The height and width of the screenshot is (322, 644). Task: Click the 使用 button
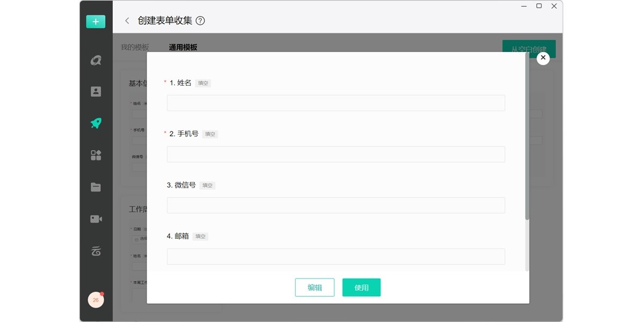tap(361, 288)
